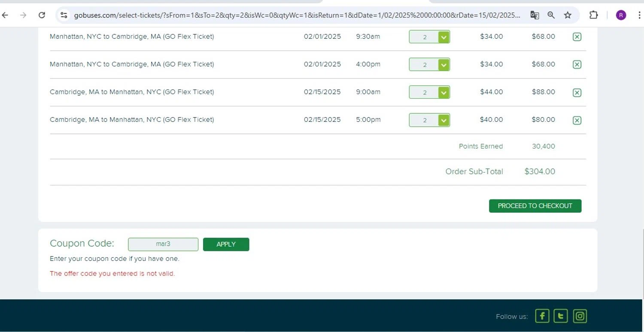Click 'Points Earned' label
The width and height of the screenshot is (644, 332).
[x=481, y=146]
